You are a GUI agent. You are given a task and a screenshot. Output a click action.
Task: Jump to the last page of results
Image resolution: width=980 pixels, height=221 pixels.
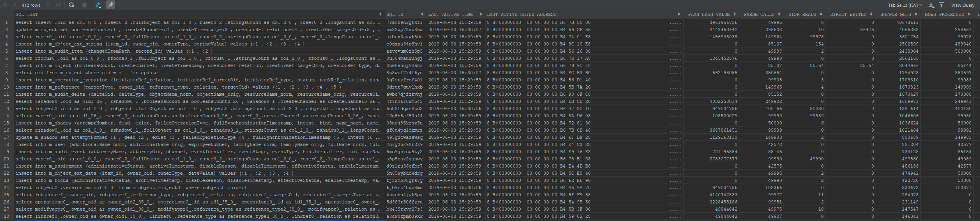pos(58,5)
